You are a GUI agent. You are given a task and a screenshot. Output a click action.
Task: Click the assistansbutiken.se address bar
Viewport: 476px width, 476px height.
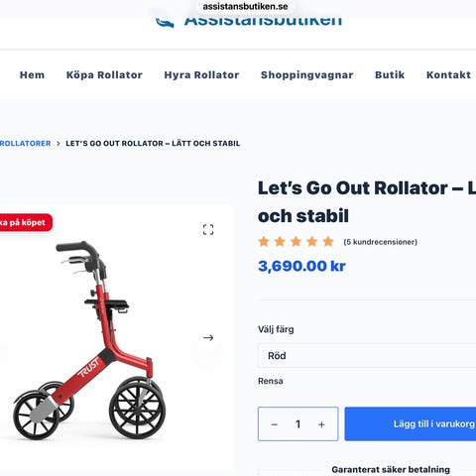pyautogui.click(x=245, y=6)
